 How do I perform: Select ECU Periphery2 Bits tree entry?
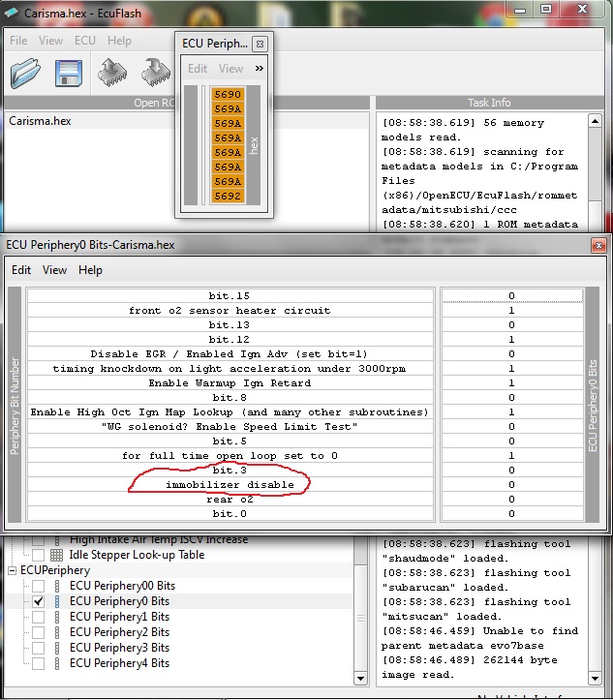click(x=119, y=632)
